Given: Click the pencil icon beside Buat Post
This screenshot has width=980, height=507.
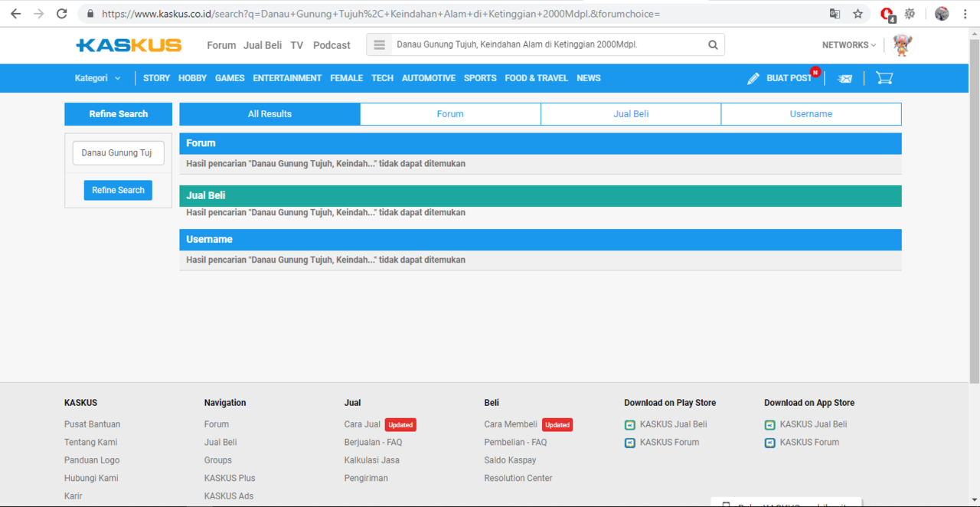Looking at the screenshot, I should (x=753, y=78).
